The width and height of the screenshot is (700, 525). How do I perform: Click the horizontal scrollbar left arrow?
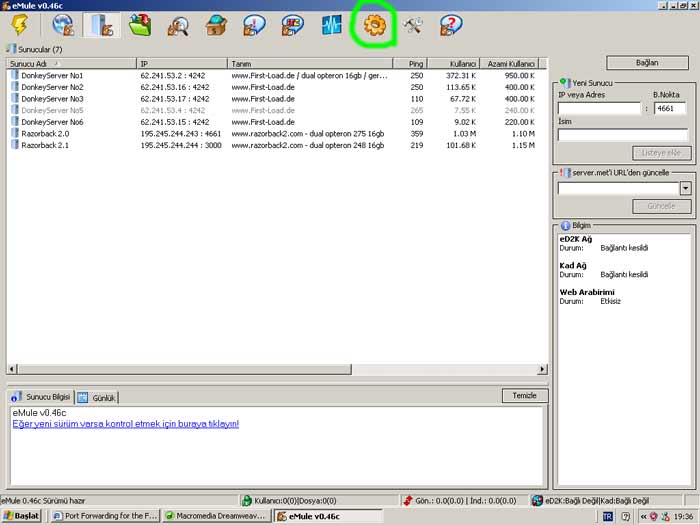(12, 369)
